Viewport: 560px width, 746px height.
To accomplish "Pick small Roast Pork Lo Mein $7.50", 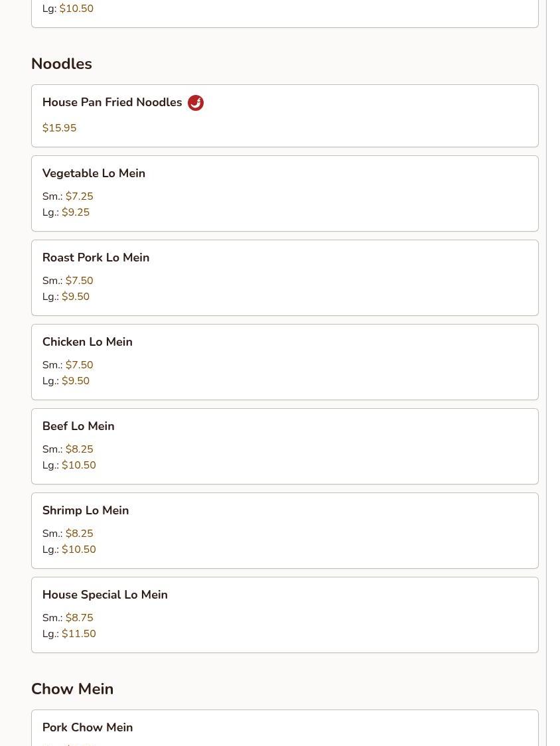I will pos(79,281).
